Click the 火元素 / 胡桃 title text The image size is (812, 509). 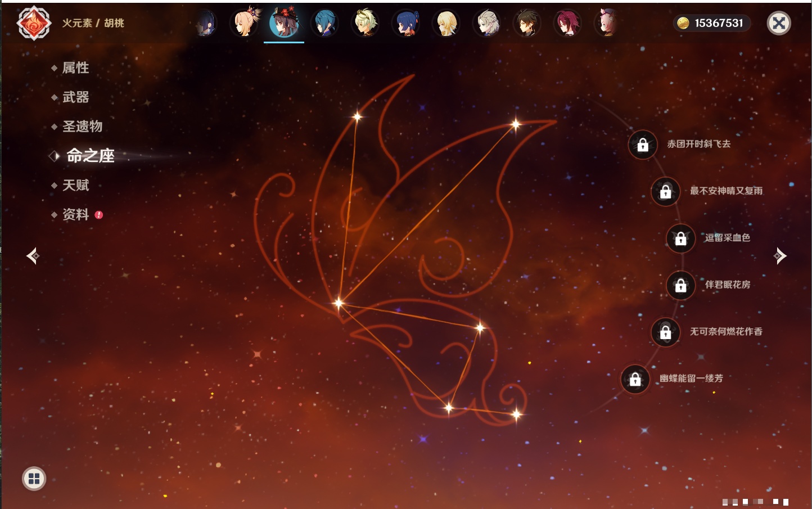(93, 23)
